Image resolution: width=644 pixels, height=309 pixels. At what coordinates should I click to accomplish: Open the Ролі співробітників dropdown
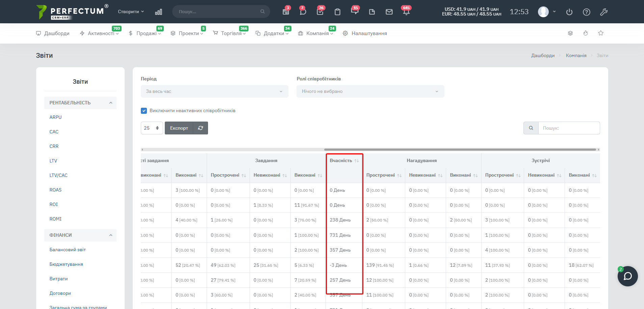tap(370, 92)
